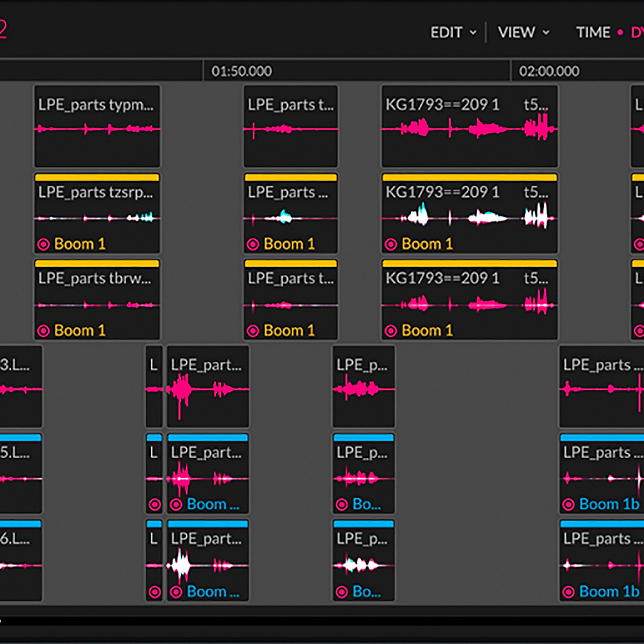Click Boom 1 label under LPE_parts tzsrp...

(80, 244)
